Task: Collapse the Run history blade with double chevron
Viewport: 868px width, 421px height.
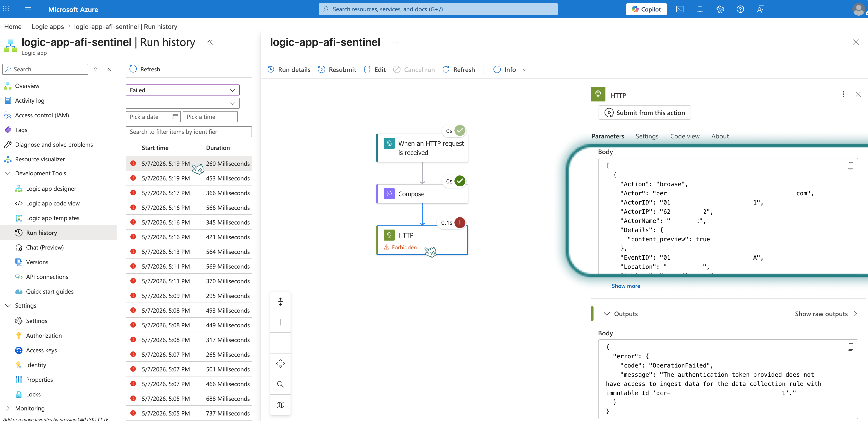Action: [210, 42]
